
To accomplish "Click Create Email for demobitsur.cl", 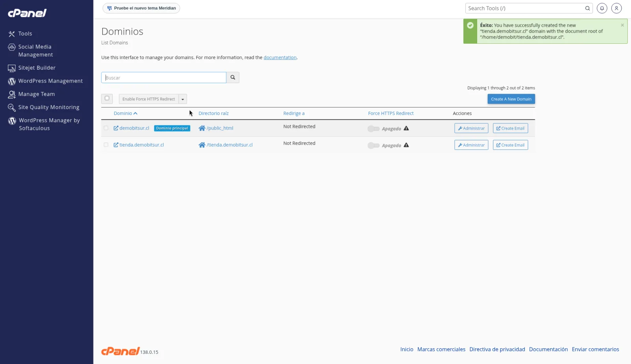I will click(510, 128).
